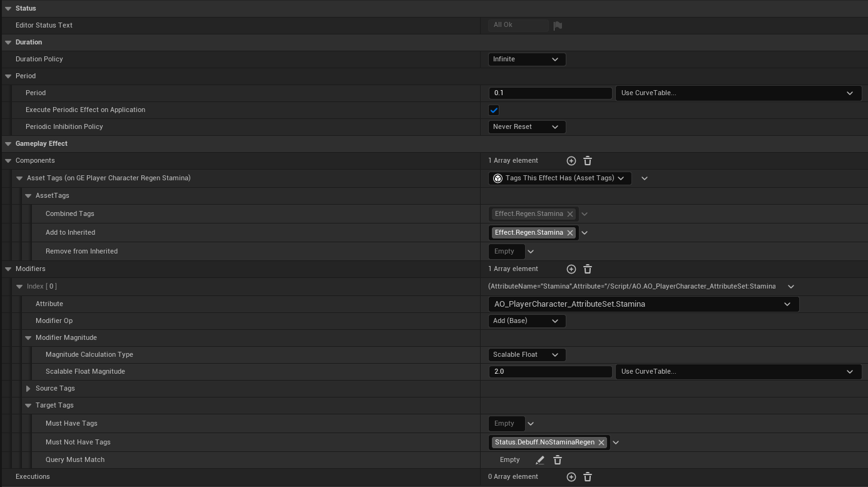
Task: Open Remove from Inherited tag picker arrow
Action: (x=531, y=252)
